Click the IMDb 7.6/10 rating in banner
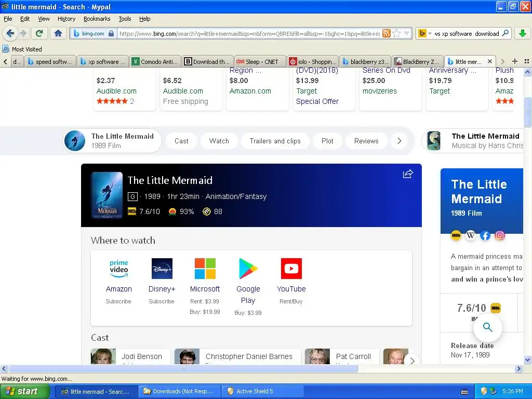The height and width of the screenshot is (399, 532). 144,211
